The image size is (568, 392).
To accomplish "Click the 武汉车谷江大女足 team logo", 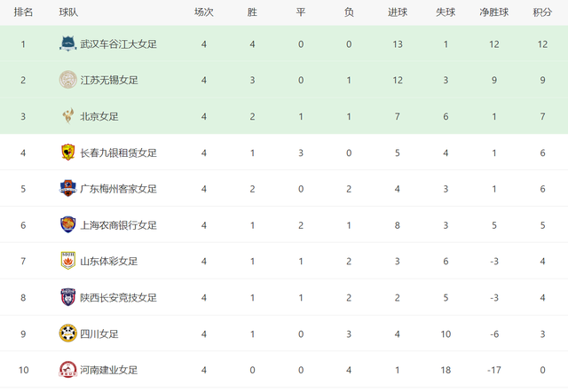I will [67, 43].
